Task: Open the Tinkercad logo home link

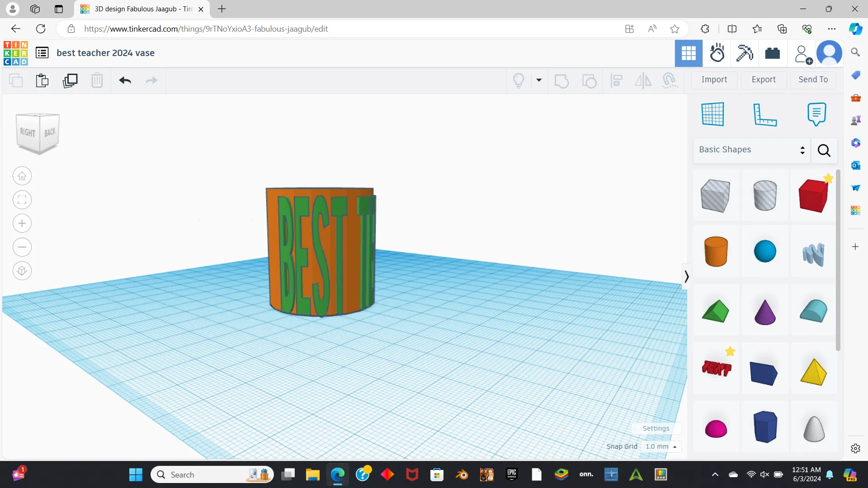Action: tap(15, 53)
